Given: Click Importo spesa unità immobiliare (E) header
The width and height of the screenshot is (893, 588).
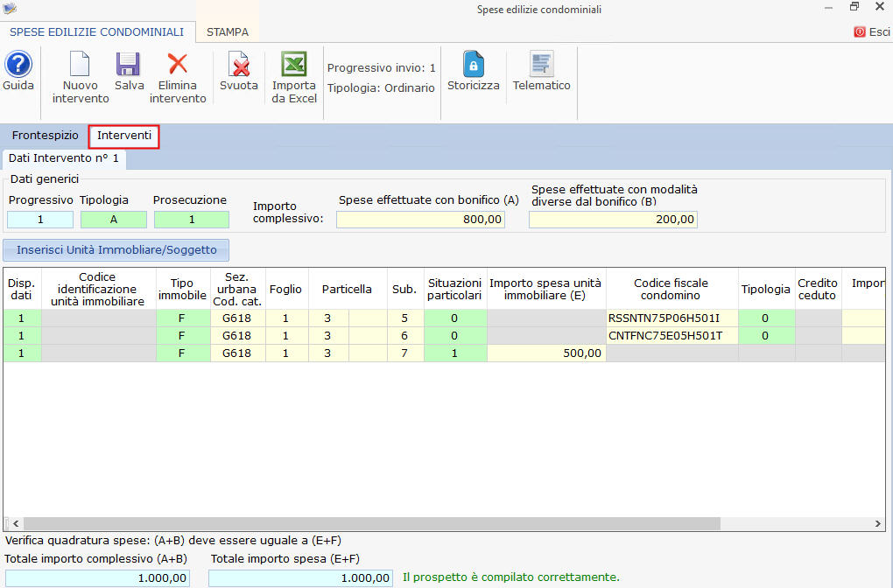Looking at the screenshot, I should [545, 289].
